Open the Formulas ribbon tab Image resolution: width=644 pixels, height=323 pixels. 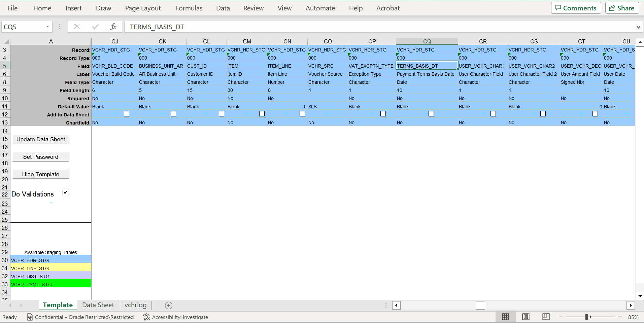tap(189, 8)
